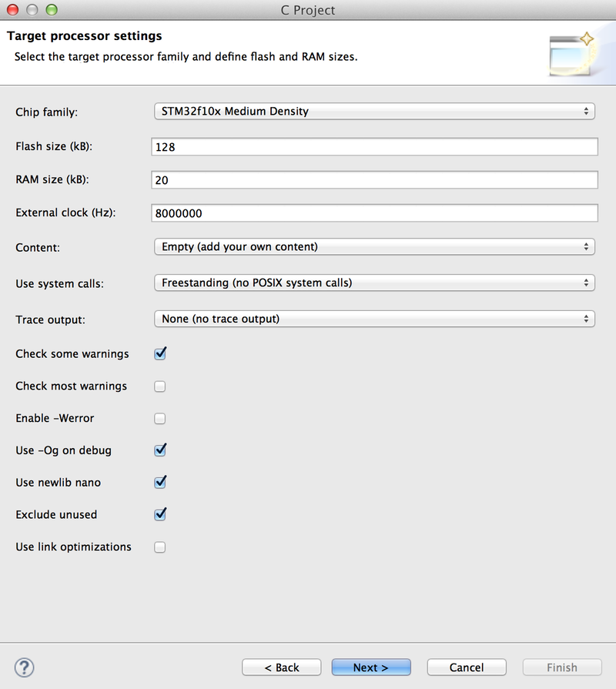
Task: Go back with the < Back button
Action: coord(281,667)
